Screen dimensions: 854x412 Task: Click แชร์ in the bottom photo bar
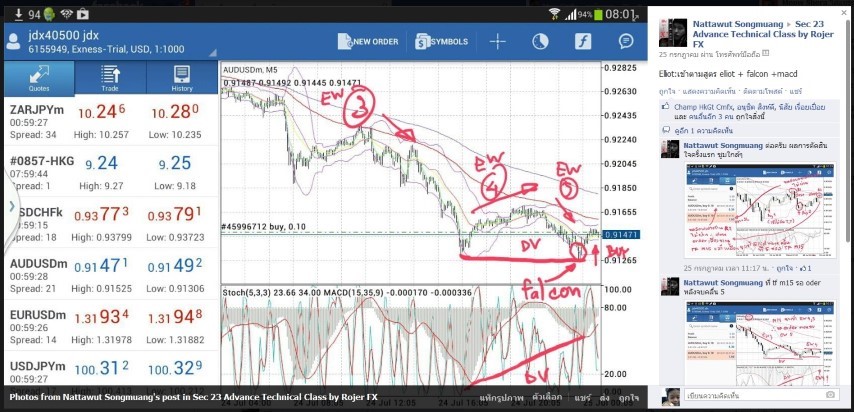click(581, 397)
